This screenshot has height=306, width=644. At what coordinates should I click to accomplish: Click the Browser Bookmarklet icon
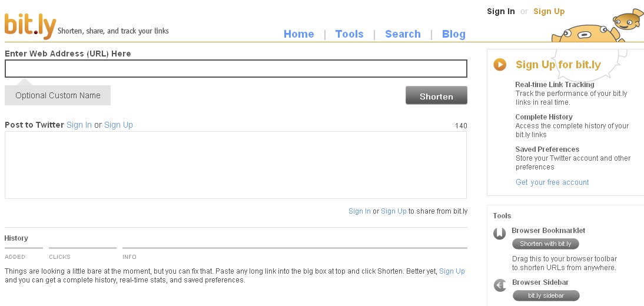[499, 234]
